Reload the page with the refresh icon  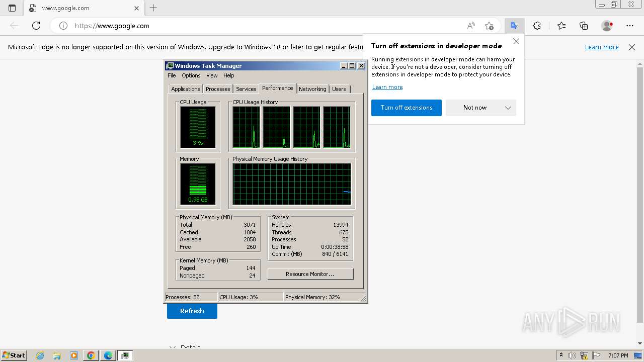[36, 26]
